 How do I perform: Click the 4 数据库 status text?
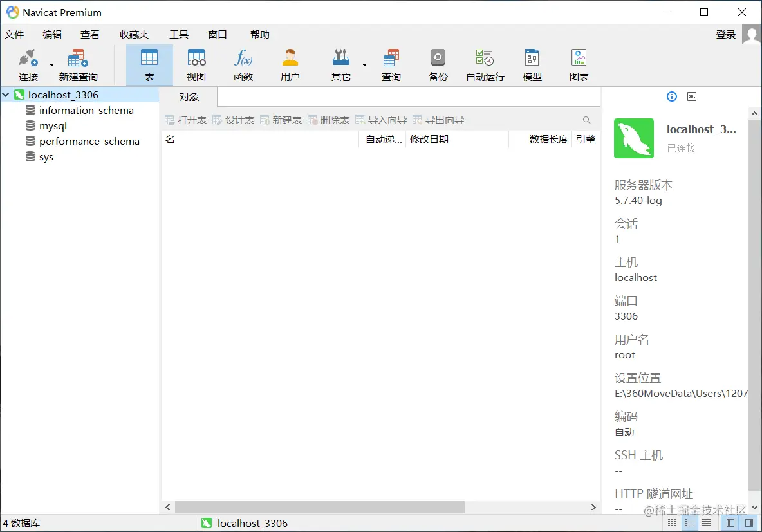point(21,523)
